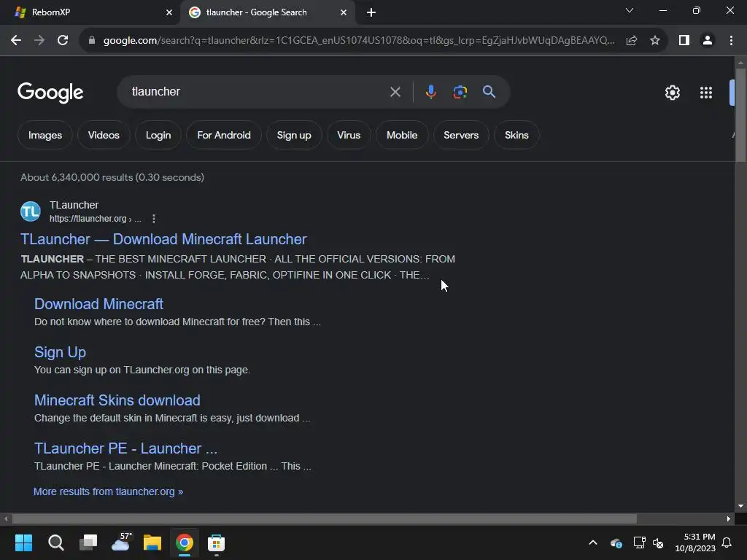Switch to the RebornXP tab
This screenshot has height=560, width=747.
tap(90, 12)
